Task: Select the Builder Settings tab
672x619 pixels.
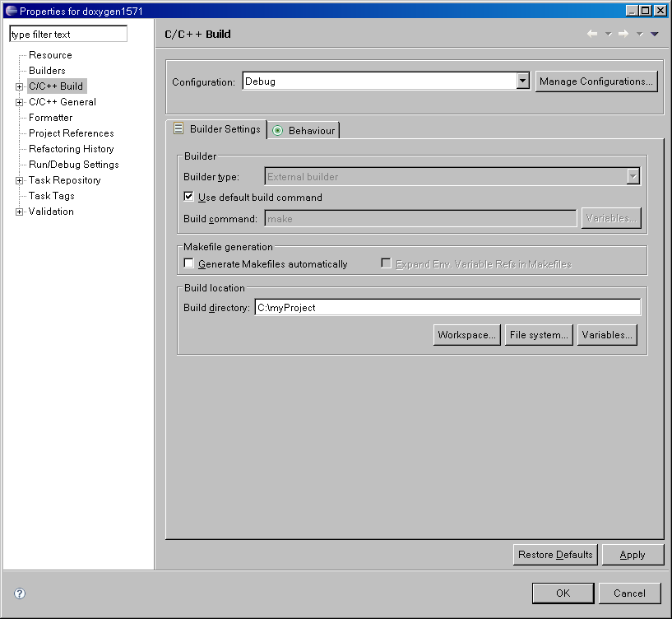Action: pos(217,129)
